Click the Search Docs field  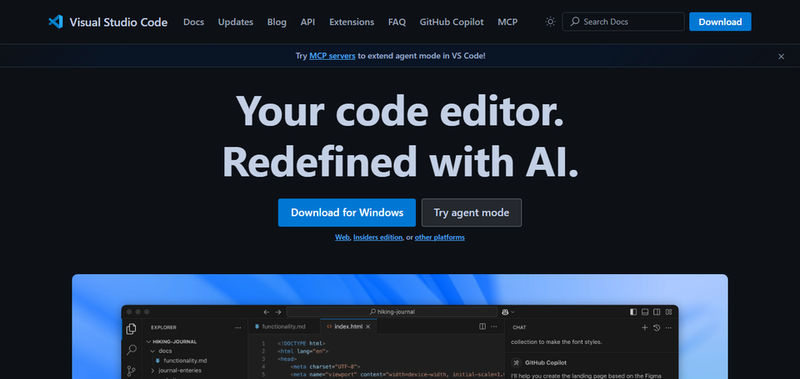[623, 22]
